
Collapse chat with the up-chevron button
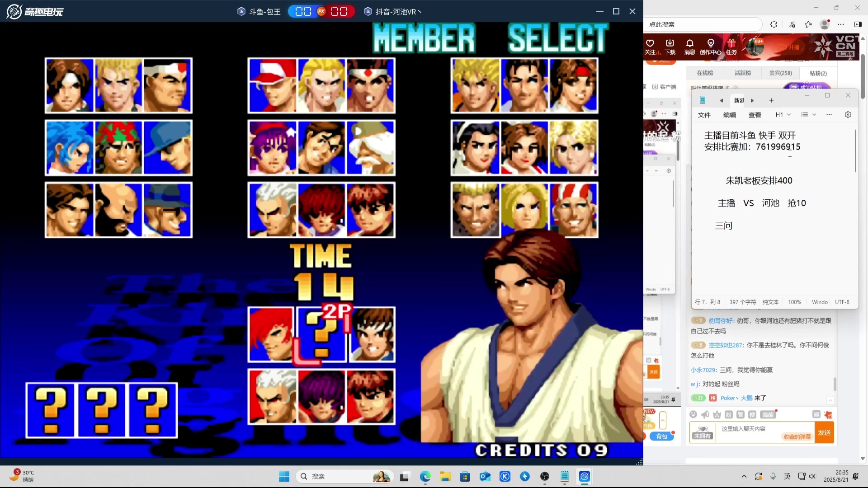(830, 401)
